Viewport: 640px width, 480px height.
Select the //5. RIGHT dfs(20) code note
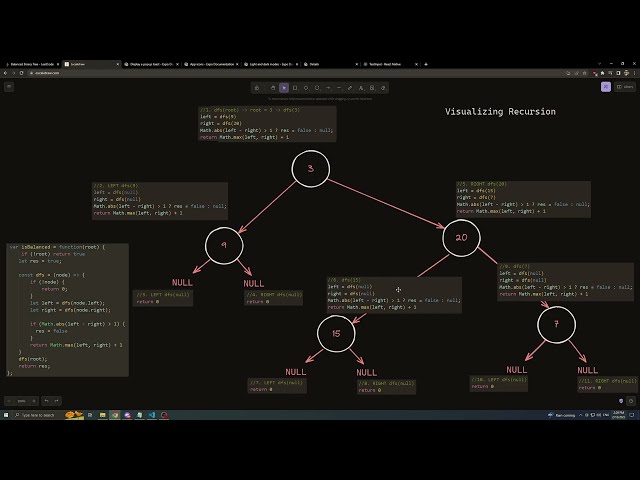click(x=523, y=199)
